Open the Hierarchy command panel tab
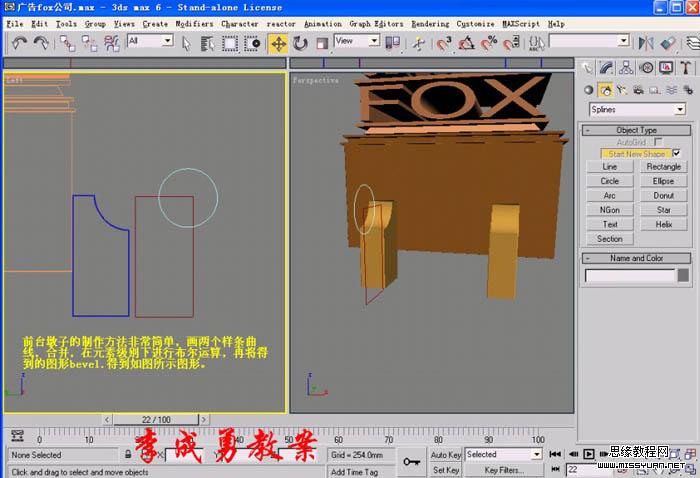 click(624, 67)
